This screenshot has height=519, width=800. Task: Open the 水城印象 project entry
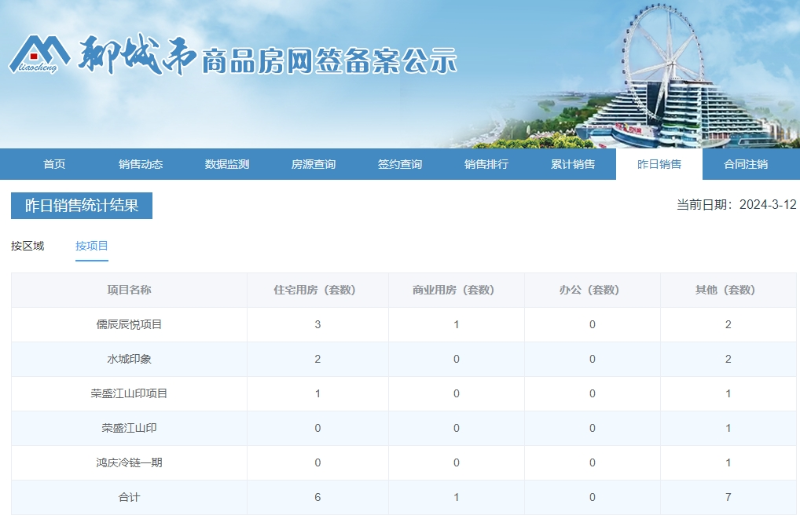pyautogui.click(x=129, y=359)
